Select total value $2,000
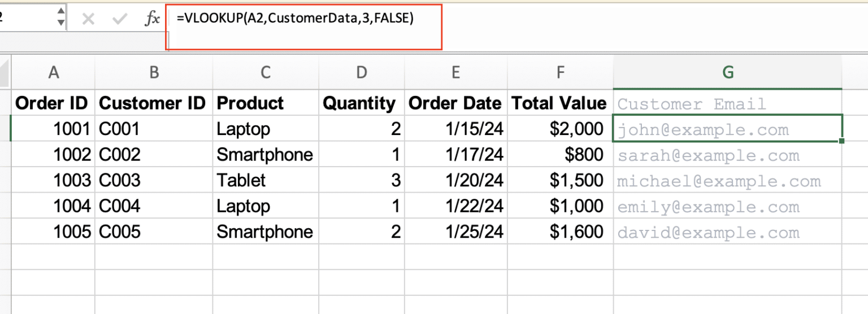The image size is (868, 314). (560, 129)
